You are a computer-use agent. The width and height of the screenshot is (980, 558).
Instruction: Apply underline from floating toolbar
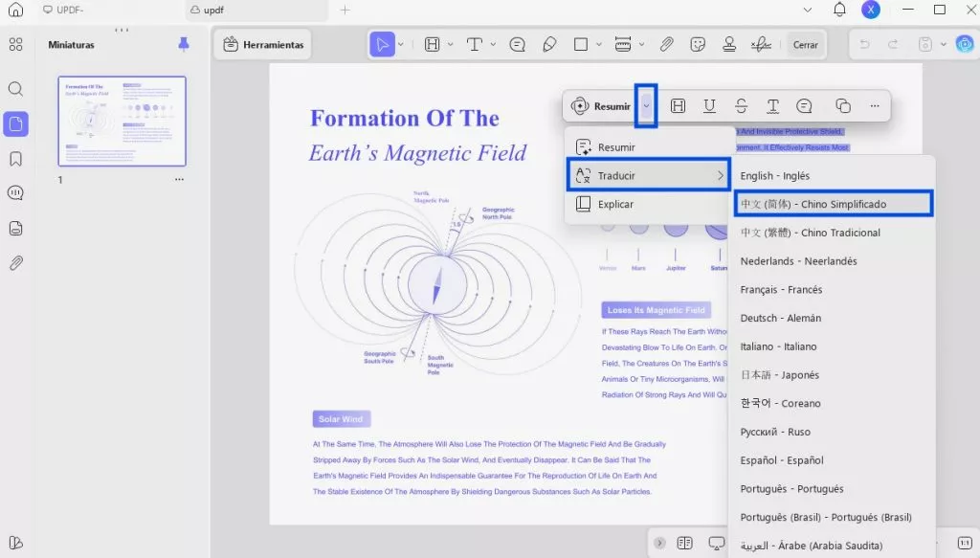709,106
